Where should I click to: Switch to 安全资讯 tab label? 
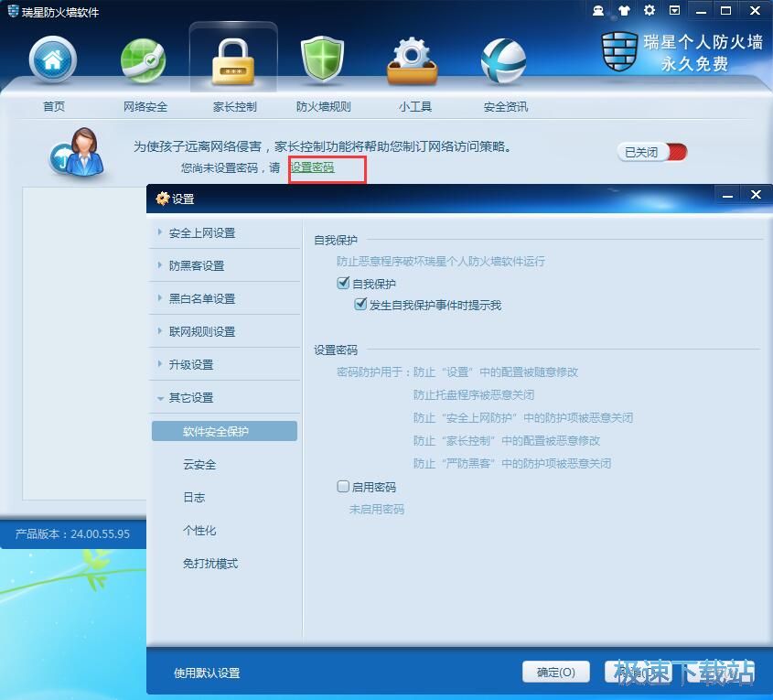click(x=505, y=106)
